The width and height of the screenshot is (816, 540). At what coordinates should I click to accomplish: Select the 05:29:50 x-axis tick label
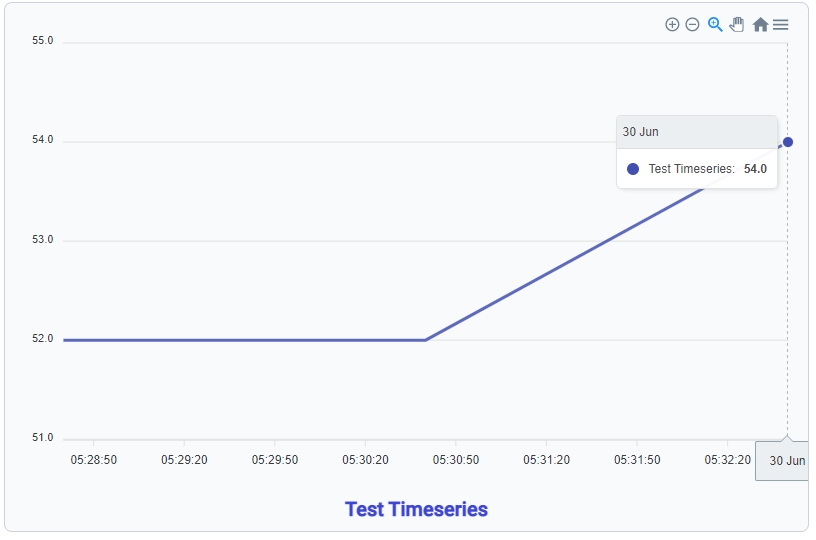point(274,460)
